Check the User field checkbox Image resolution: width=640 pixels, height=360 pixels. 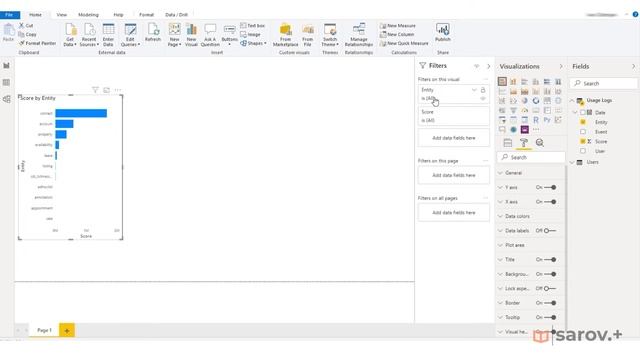tap(583, 151)
